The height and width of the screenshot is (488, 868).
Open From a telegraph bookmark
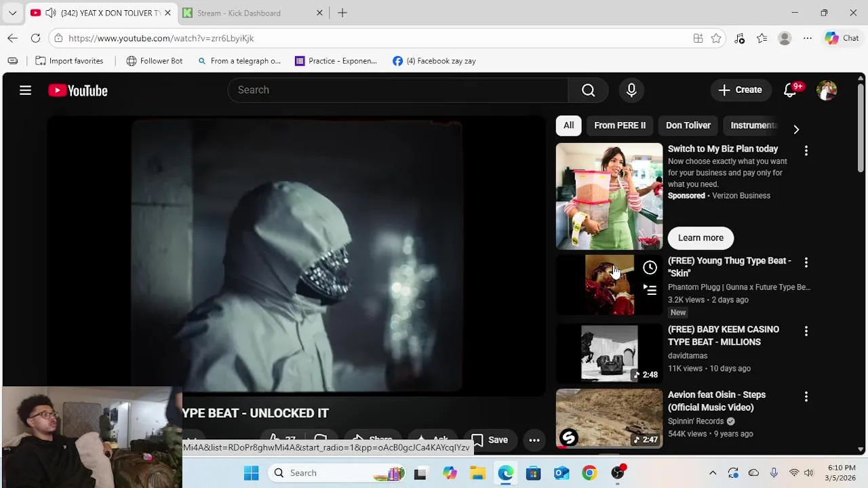click(x=239, y=61)
